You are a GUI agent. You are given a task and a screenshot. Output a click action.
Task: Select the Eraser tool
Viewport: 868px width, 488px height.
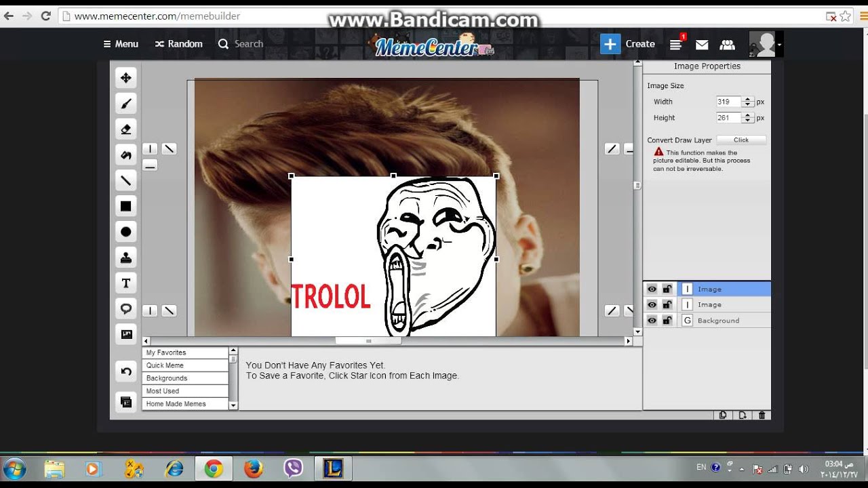point(125,129)
